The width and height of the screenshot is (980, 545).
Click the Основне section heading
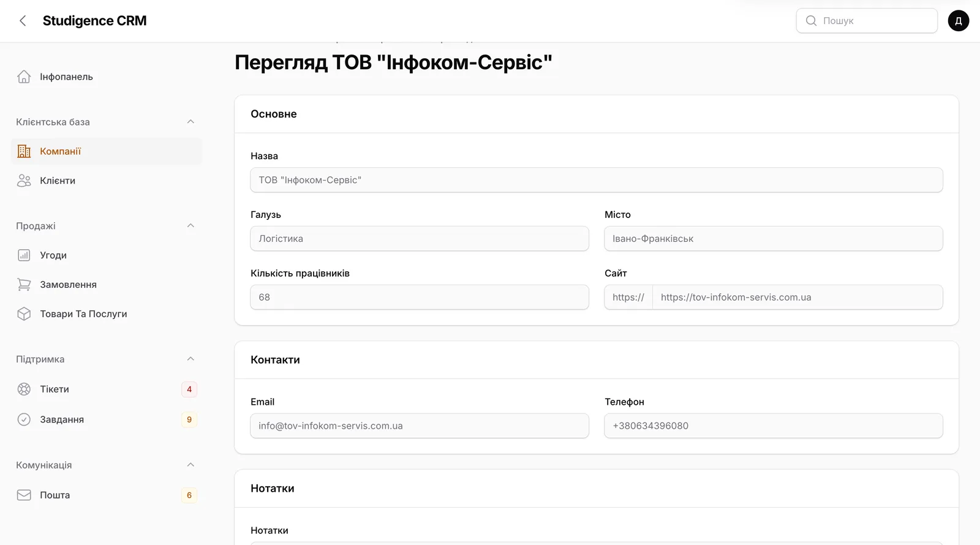pos(274,114)
